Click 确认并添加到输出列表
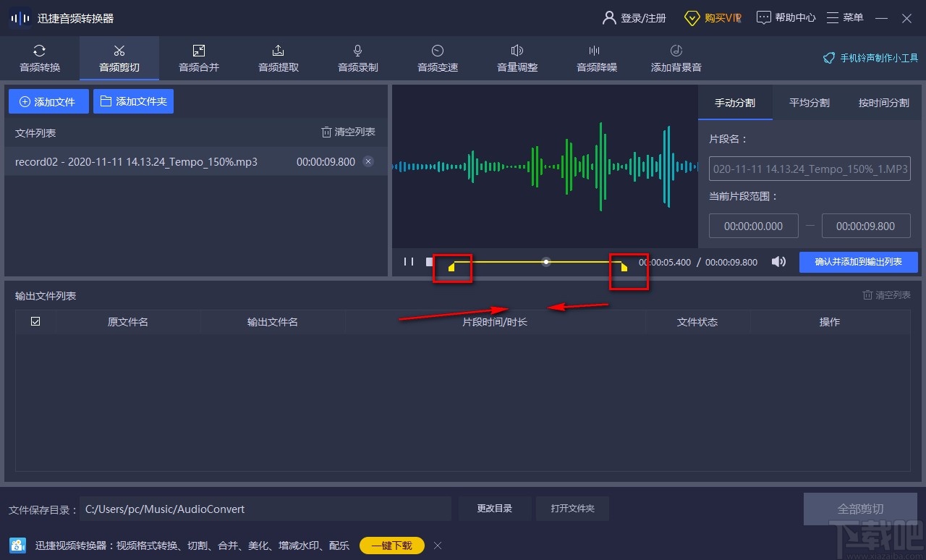Viewport: 926px width, 560px height. tap(858, 262)
